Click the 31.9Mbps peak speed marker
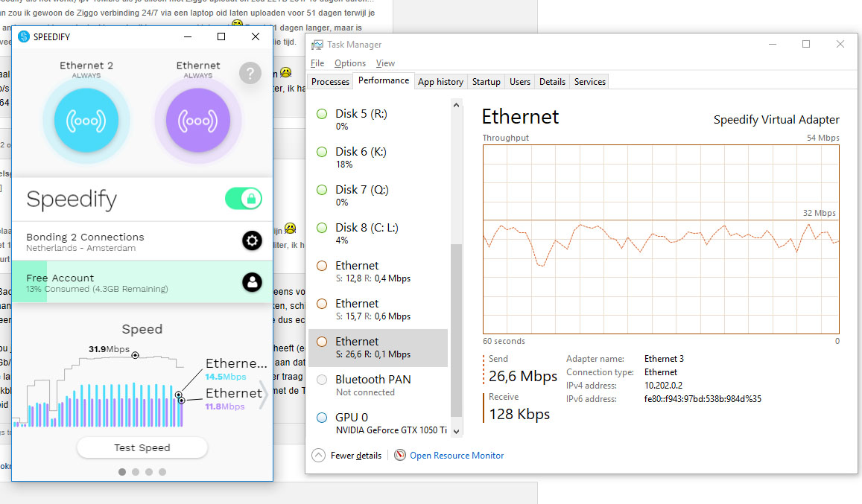This screenshot has height=504, width=862. pyautogui.click(x=136, y=355)
